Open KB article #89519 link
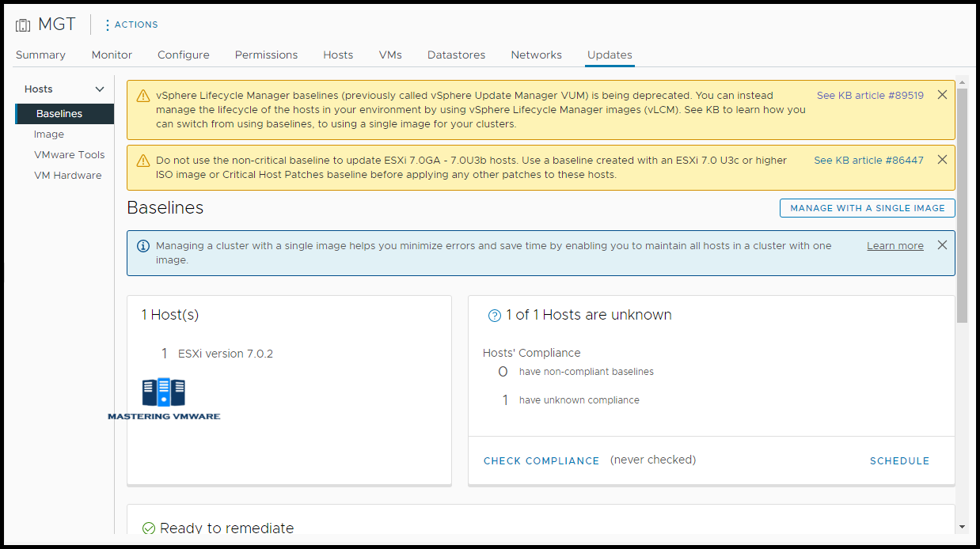Screen dimensions: 980x549 [870, 96]
